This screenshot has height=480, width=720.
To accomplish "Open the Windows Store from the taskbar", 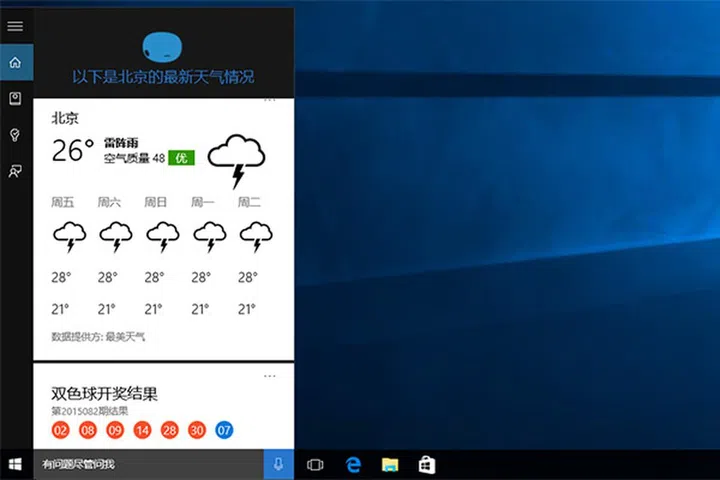I will point(427,464).
